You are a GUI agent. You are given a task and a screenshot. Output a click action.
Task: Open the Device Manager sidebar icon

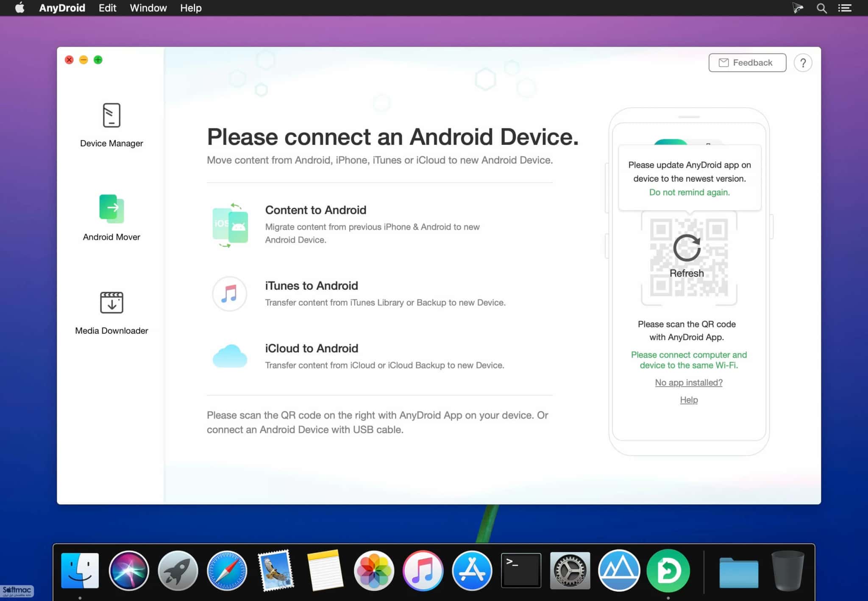tap(111, 115)
